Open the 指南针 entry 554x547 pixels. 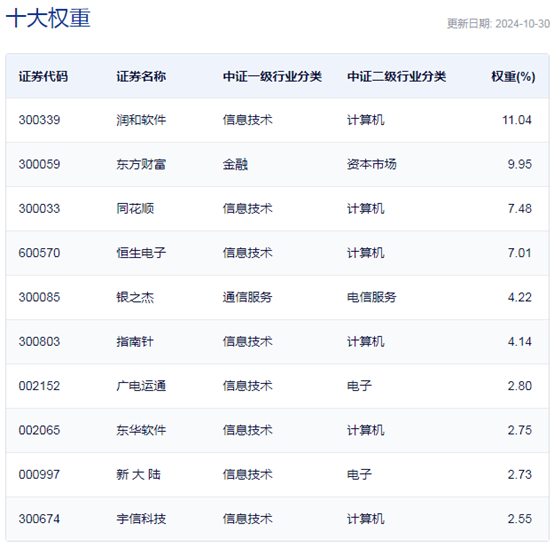point(135,342)
